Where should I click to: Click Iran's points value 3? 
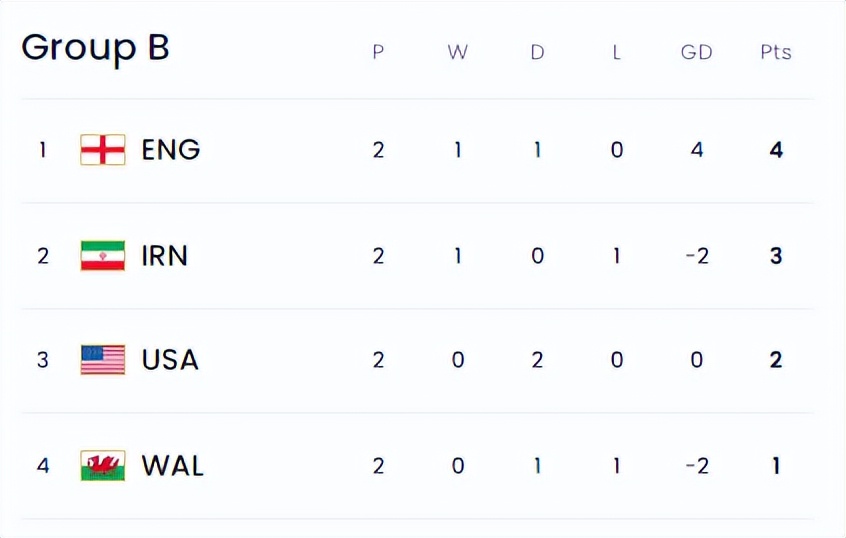776,256
